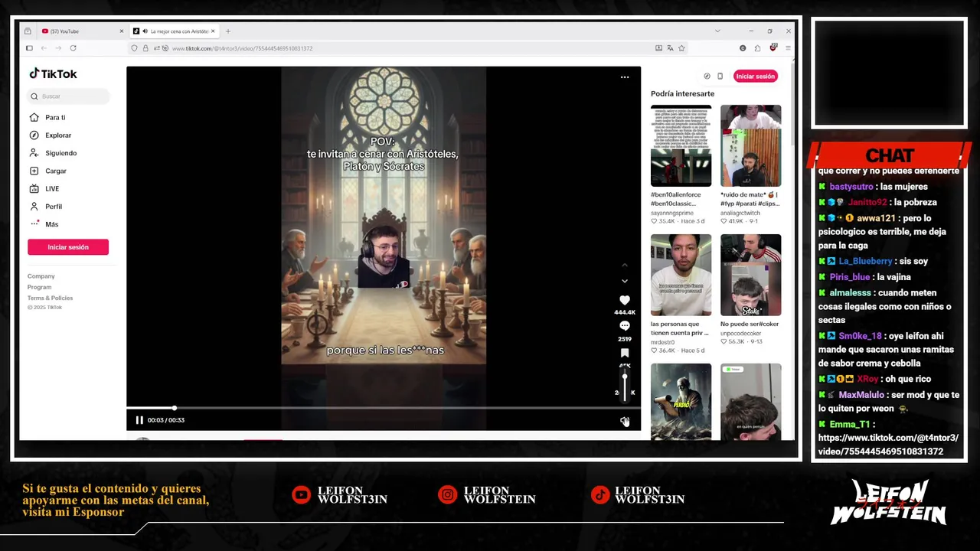980x551 pixels.
Task: Click the Buscar search field
Action: click(x=69, y=96)
